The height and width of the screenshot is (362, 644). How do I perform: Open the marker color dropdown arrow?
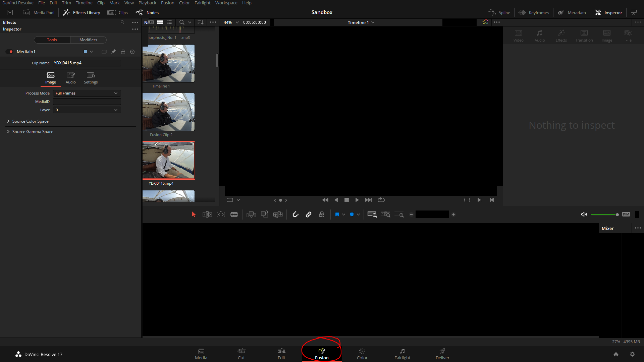(x=358, y=215)
